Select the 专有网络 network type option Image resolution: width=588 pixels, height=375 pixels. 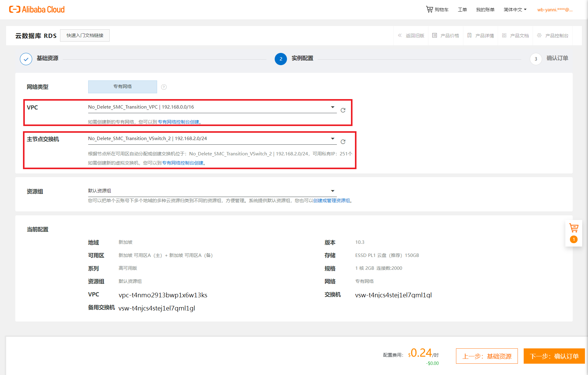point(123,87)
